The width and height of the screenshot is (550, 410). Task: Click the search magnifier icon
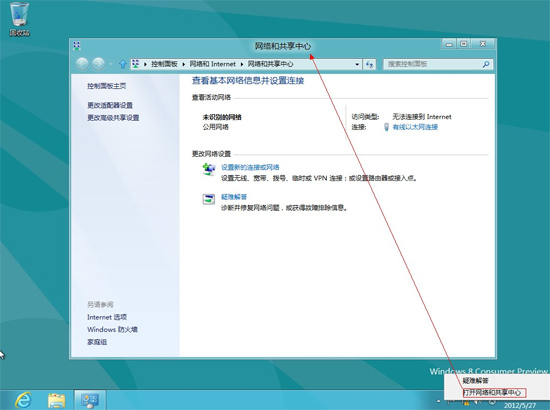[486, 64]
